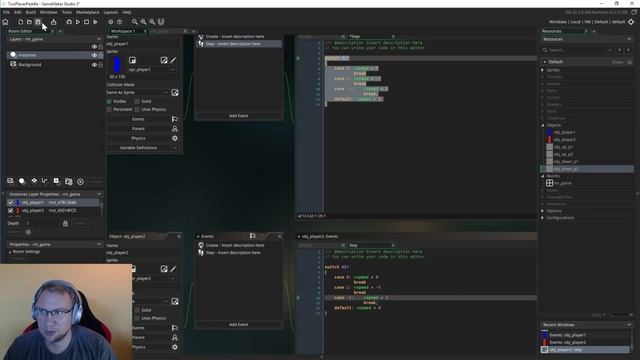640x360 pixels.
Task: Uncheck obj_player2 instance checkbox
Action: coord(11,211)
